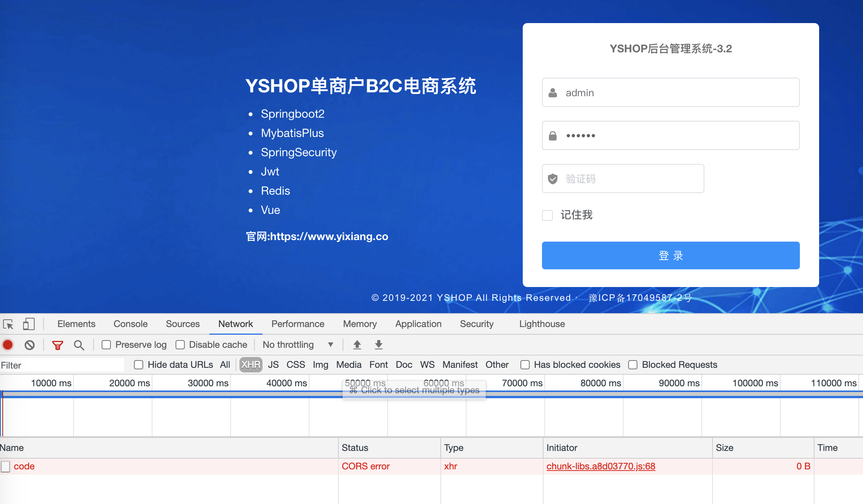Click the user icon in username field
This screenshot has height=504, width=863.
click(x=553, y=93)
